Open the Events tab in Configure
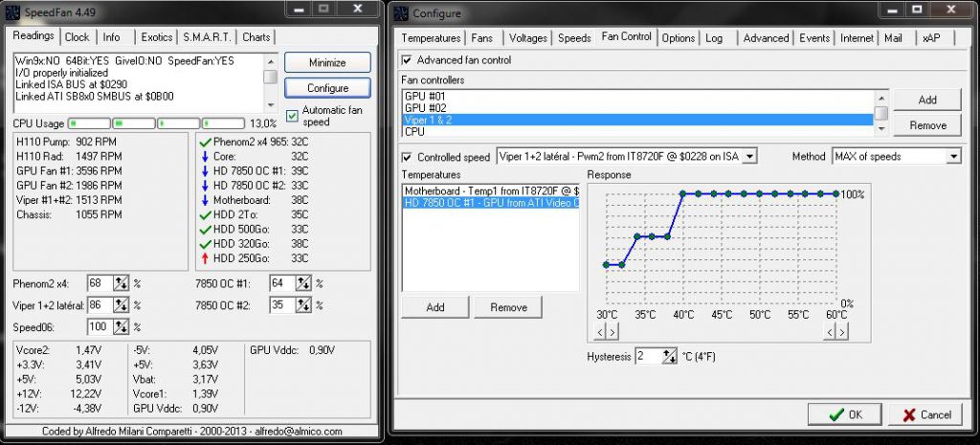The width and height of the screenshot is (980, 445). point(814,38)
